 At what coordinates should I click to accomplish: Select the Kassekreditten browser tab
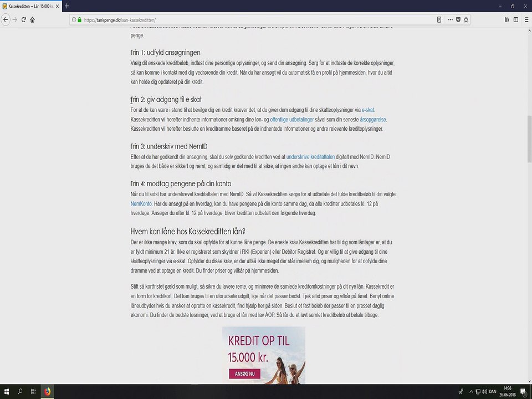coord(31,7)
